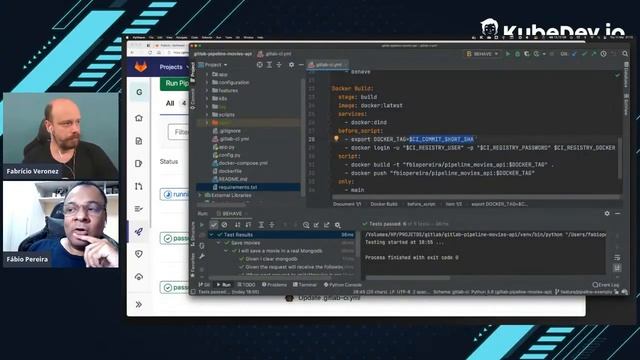Click the GitLab pipeline filter input field
This screenshot has height=360, width=640.
179,132
